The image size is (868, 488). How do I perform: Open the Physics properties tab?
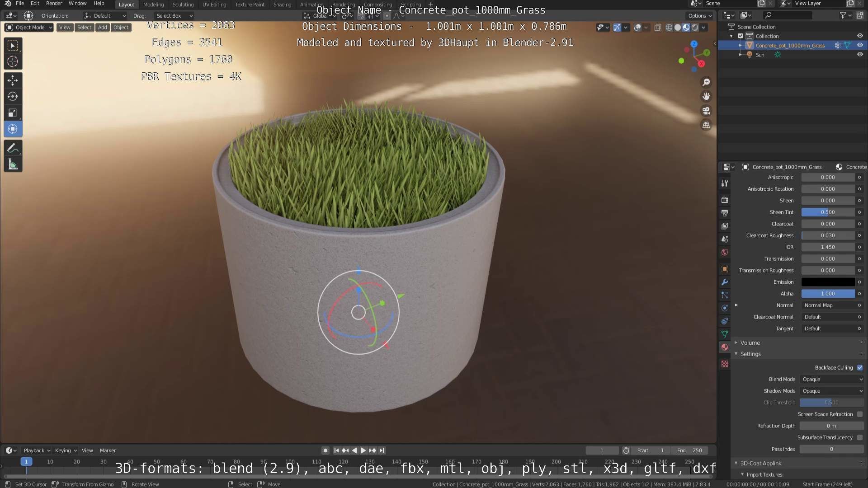tap(725, 308)
